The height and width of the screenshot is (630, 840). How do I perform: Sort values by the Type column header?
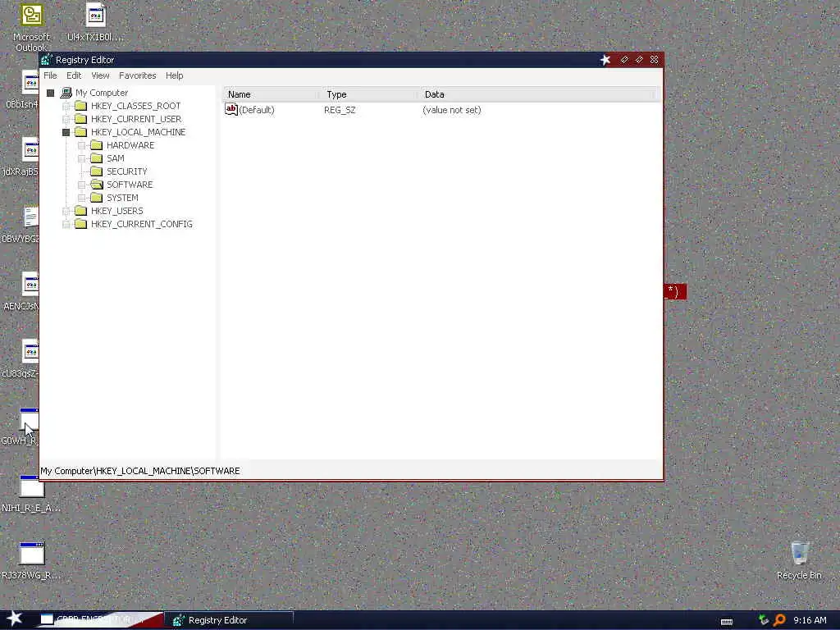coord(370,94)
